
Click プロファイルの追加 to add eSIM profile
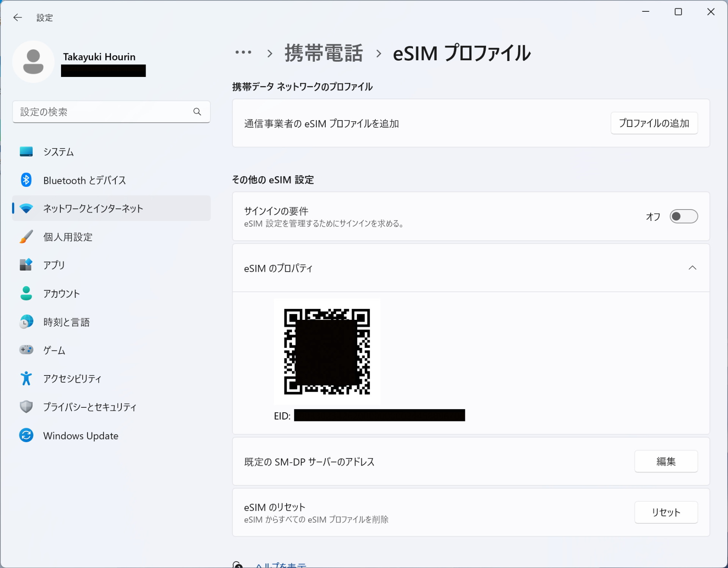tap(654, 123)
